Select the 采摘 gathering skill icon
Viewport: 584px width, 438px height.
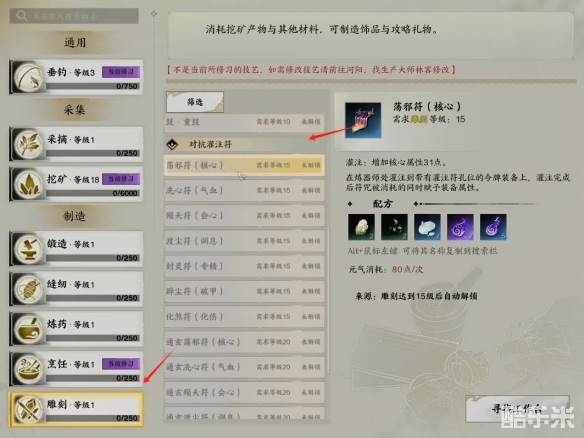pyautogui.click(x=27, y=144)
